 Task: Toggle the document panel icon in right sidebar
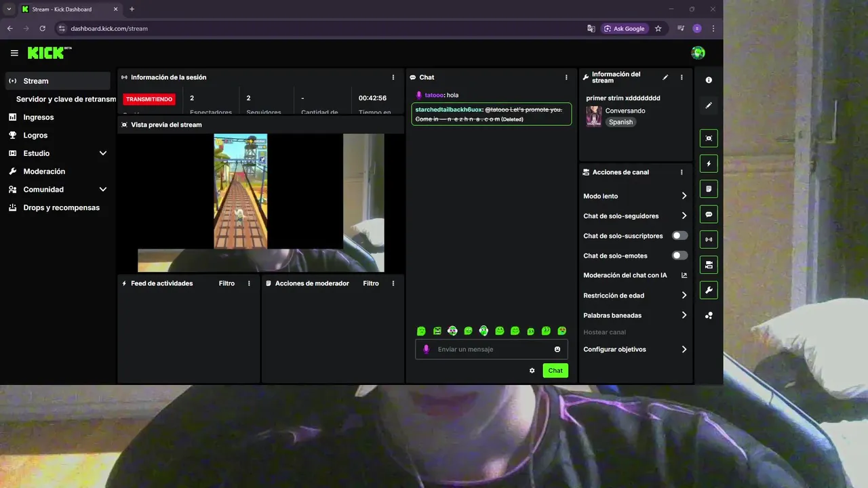coord(709,188)
